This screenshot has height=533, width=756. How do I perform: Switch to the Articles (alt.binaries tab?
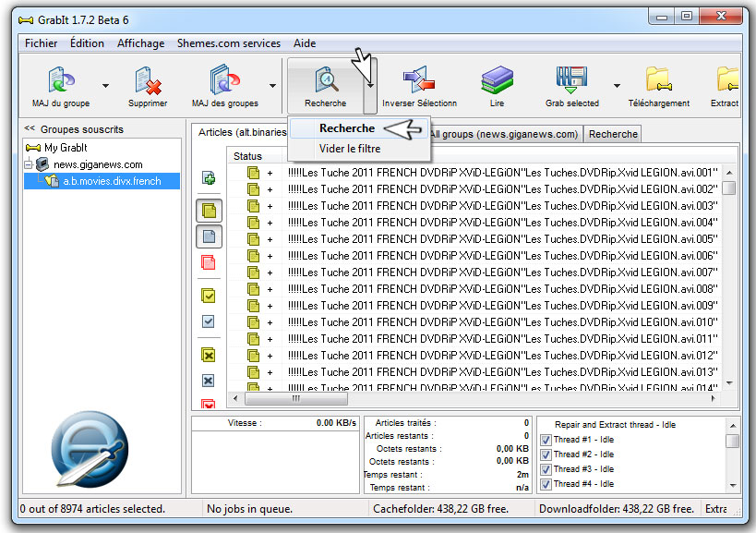[241, 132]
